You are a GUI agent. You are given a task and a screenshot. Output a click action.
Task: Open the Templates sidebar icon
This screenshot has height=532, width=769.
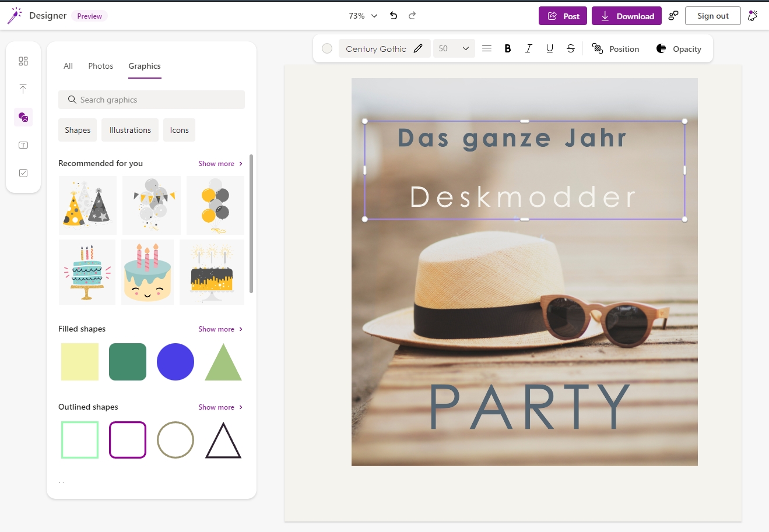23,61
